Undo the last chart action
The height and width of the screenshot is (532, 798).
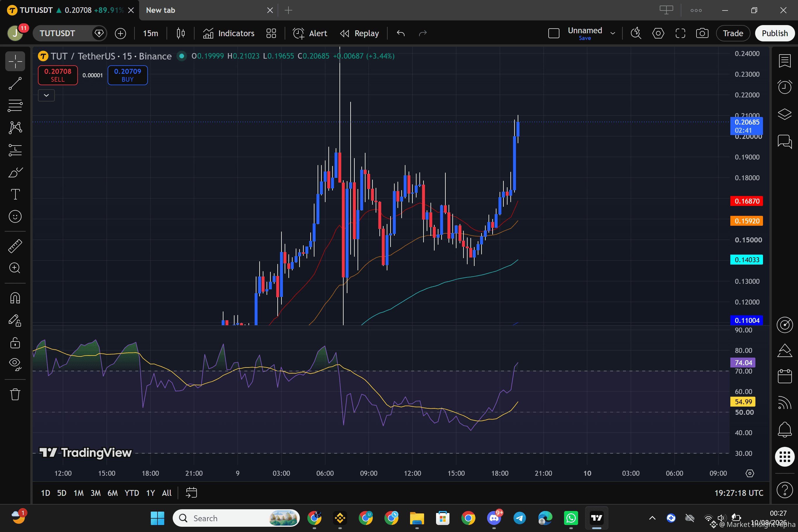401,33
